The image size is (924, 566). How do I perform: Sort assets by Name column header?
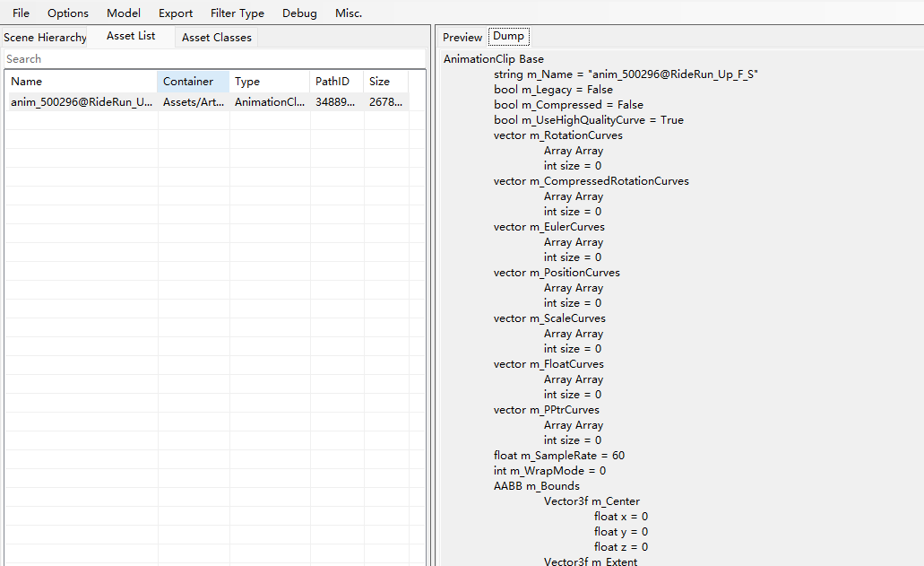[81, 82]
